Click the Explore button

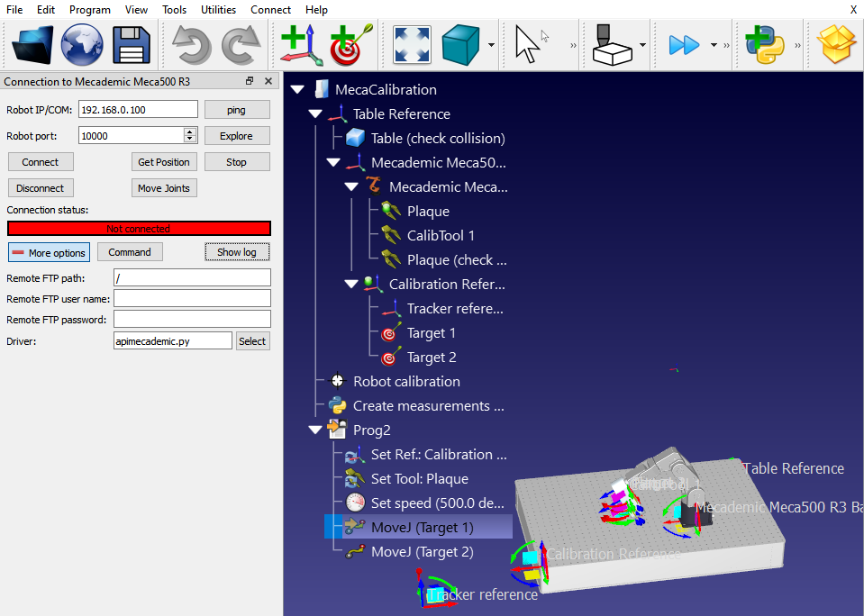coord(237,136)
